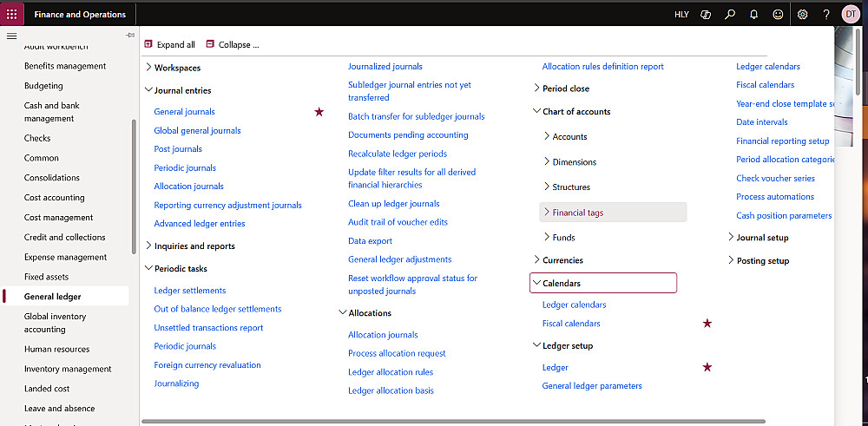Open feedback with the smiley icon

pos(778,14)
